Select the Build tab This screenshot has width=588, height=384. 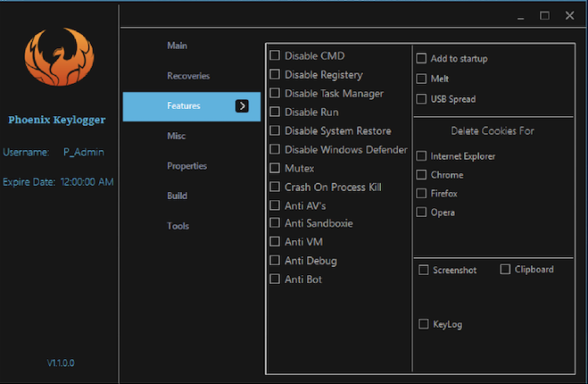click(177, 196)
